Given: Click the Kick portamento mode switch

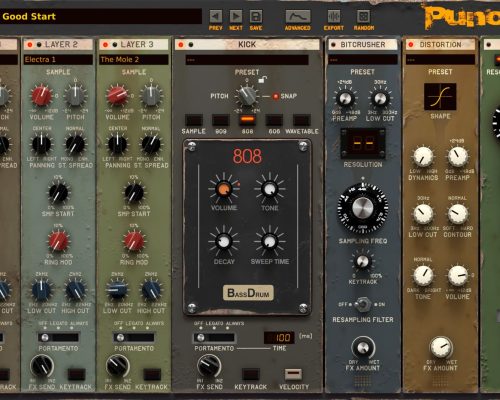Looking at the screenshot, I should (214, 338).
